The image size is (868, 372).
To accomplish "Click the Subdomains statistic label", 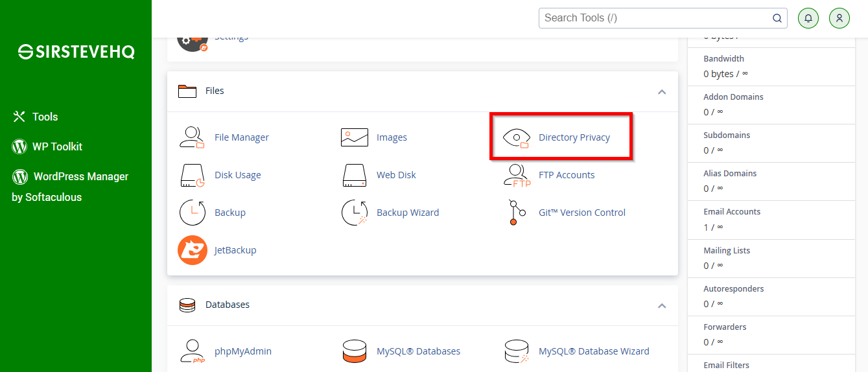I will pos(727,135).
